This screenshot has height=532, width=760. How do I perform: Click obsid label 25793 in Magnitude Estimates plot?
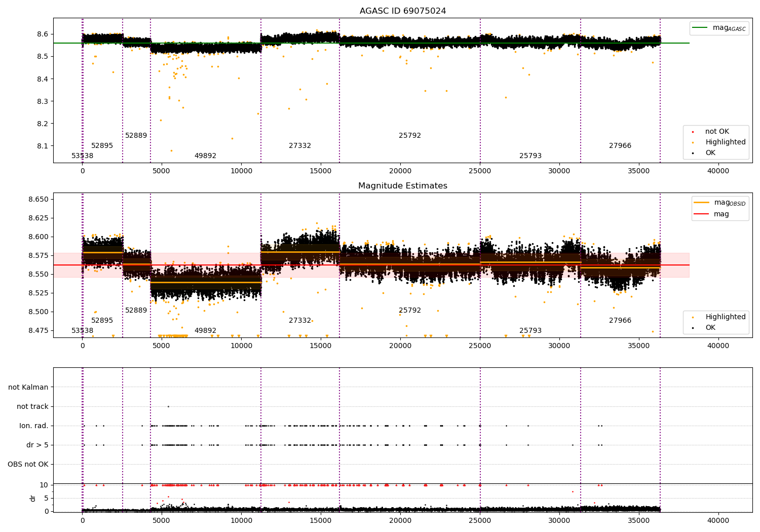point(530,331)
